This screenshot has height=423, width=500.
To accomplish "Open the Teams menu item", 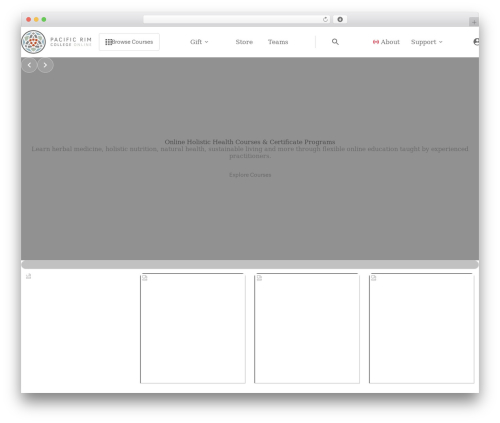I will [278, 42].
